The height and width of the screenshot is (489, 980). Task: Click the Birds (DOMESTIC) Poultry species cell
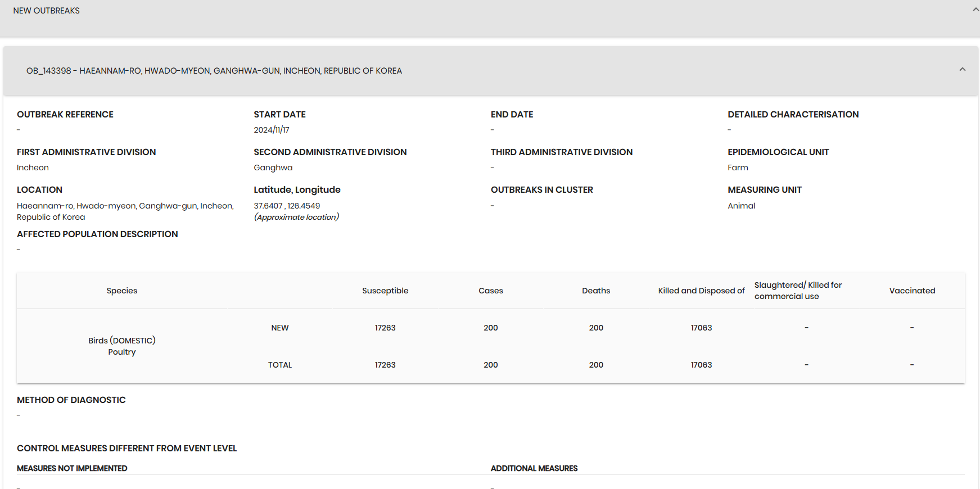[x=122, y=346]
